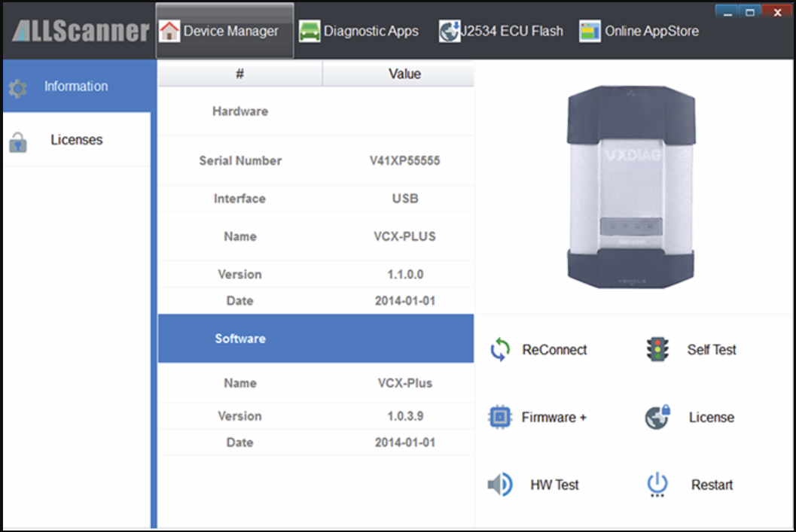Click the Device Manager home icon
The width and height of the screenshot is (796, 532).
(169, 31)
